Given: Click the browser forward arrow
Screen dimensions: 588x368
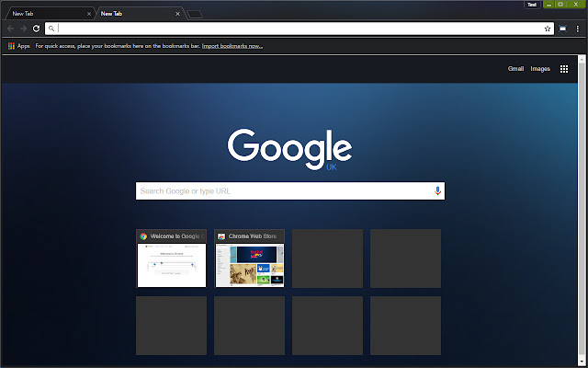Looking at the screenshot, I should 23,29.
